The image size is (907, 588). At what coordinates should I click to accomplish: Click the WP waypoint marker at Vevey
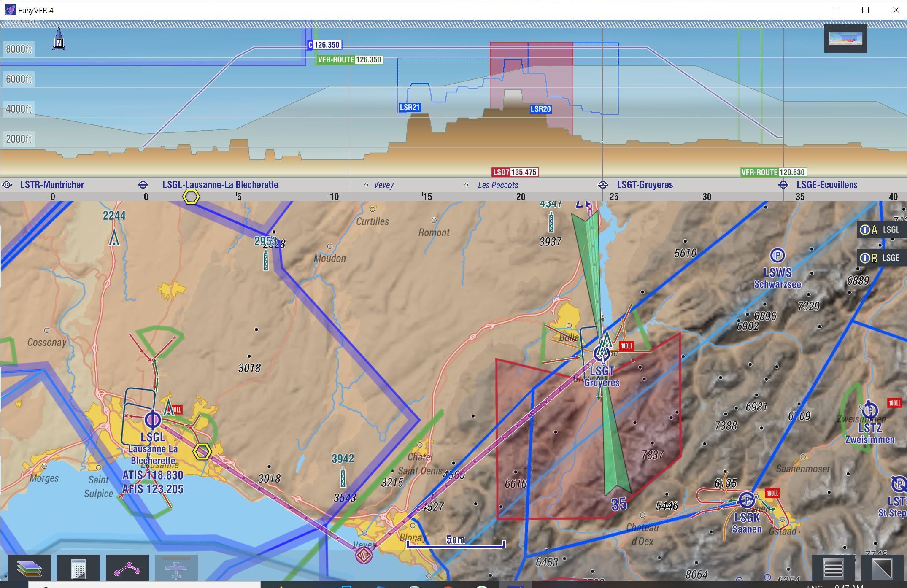coord(364,555)
